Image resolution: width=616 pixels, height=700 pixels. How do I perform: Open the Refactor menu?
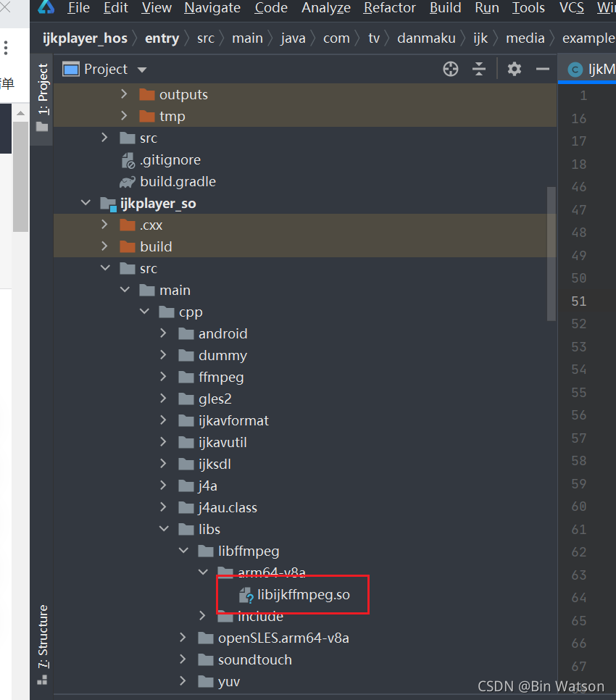pos(390,7)
